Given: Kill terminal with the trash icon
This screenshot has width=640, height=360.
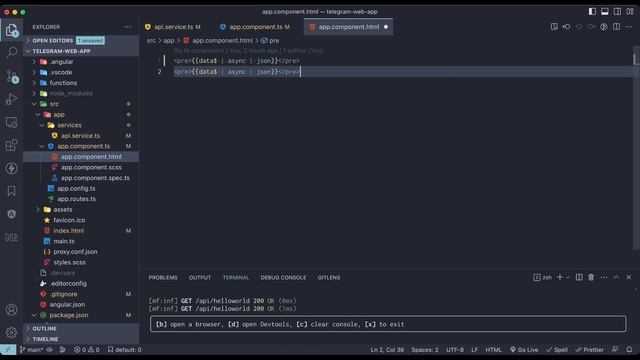Looking at the screenshot, I should tap(591, 278).
